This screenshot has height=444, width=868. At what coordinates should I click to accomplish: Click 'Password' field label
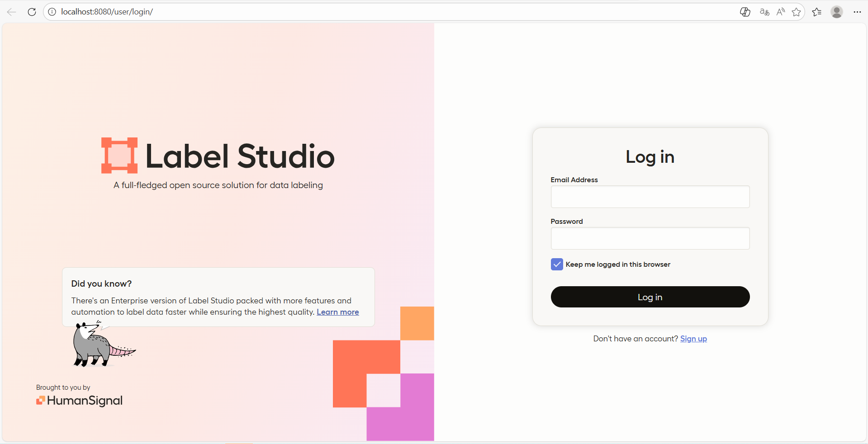567,222
